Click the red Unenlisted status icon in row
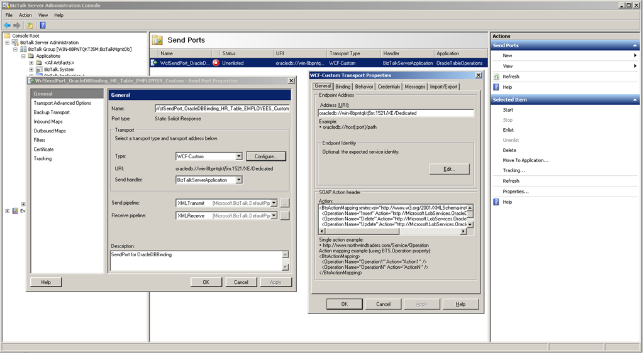Screen dimensions: 644x353 216,63
